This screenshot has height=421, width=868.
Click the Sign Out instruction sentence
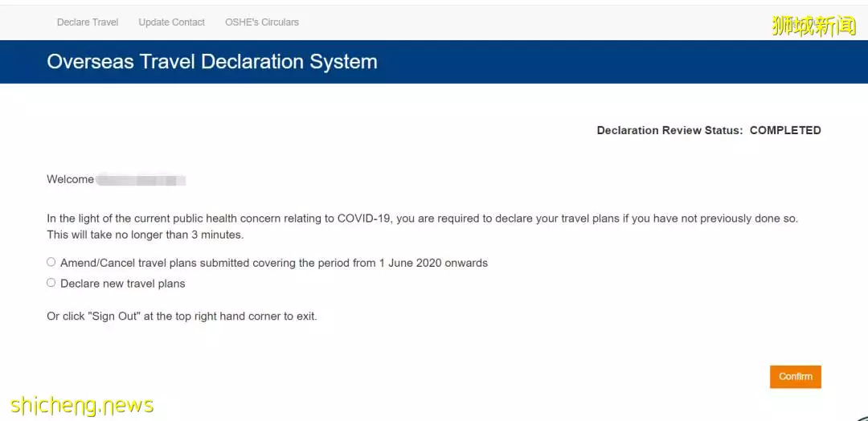[x=182, y=317]
